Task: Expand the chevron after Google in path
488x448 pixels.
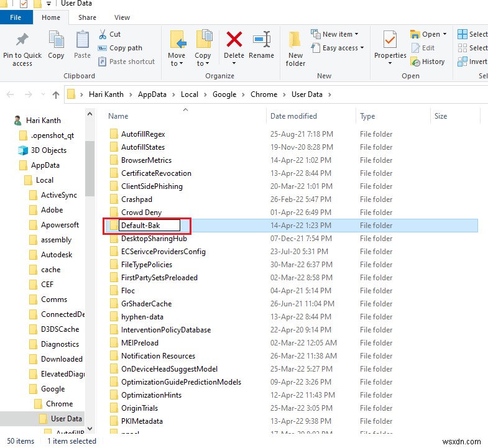Action: 243,94
